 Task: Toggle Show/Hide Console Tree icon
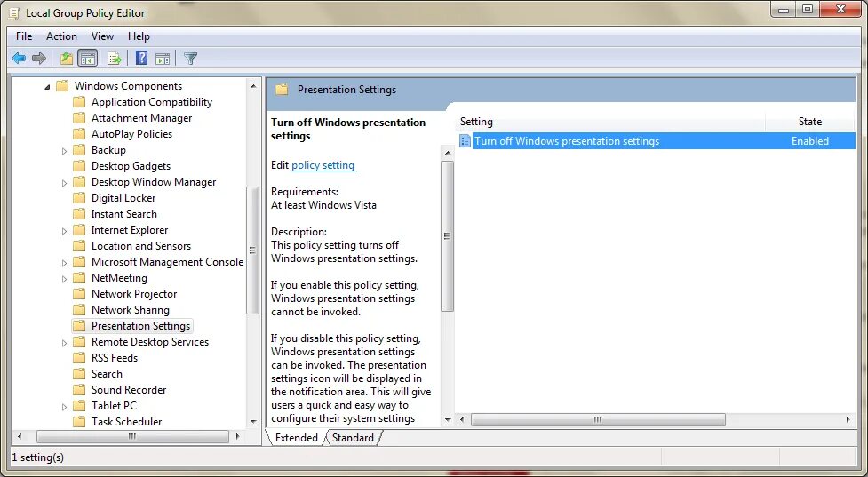click(x=87, y=58)
